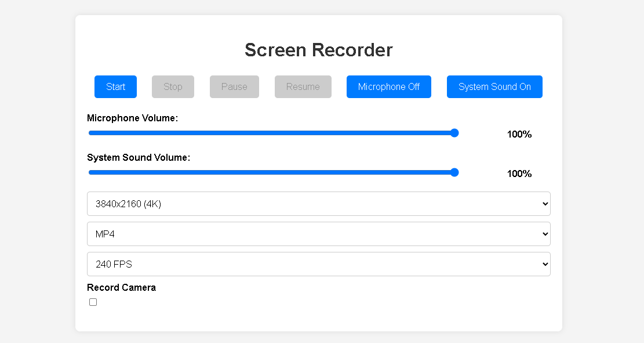This screenshot has height=343, width=644.
Task: Disable System Sound recording
Action: click(494, 86)
